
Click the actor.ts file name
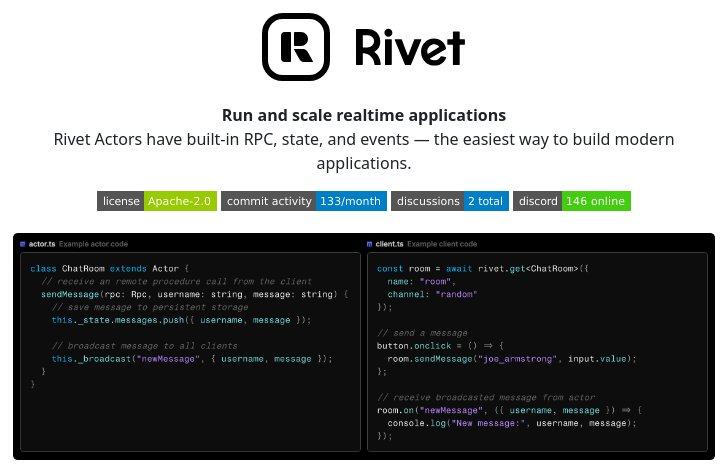tap(42, 244)
